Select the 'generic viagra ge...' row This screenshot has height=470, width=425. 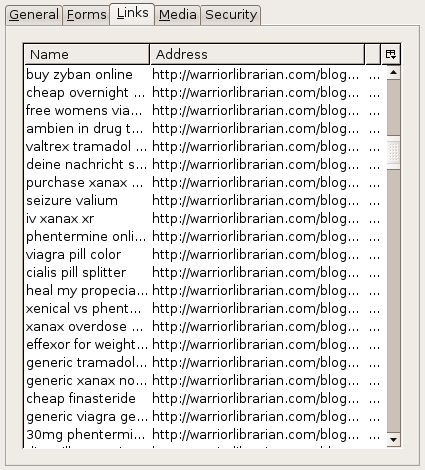[x=206, y=416]
